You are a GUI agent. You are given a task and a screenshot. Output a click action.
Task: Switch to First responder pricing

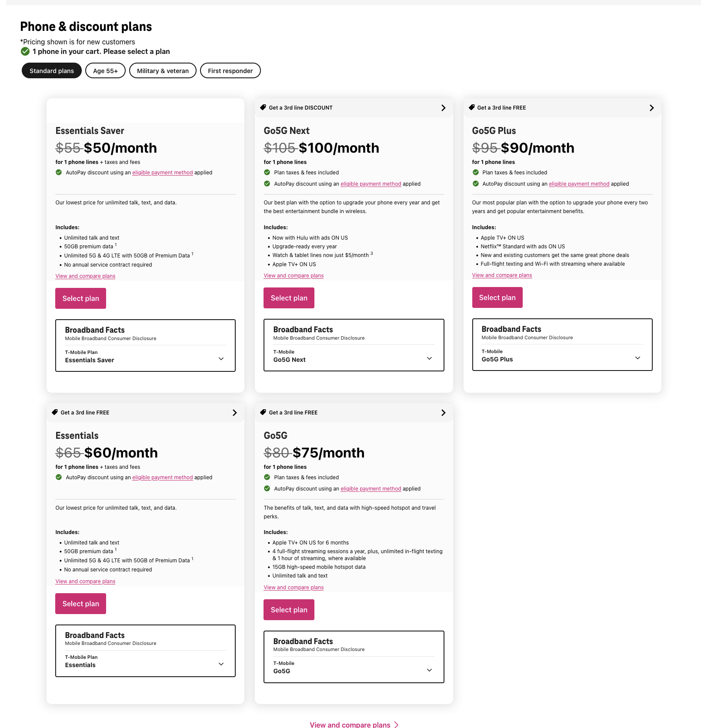click(x=230, y=70)
